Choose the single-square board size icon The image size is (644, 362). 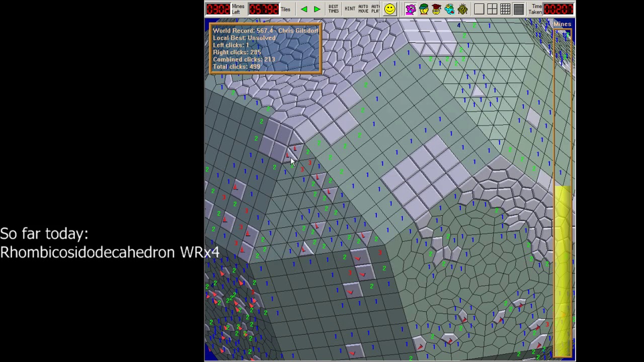[479, 9]
